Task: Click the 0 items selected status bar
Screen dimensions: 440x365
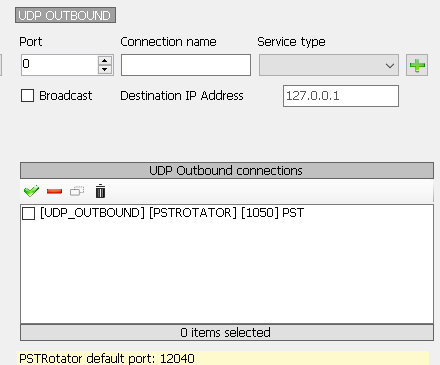Action: coord(227,332)
